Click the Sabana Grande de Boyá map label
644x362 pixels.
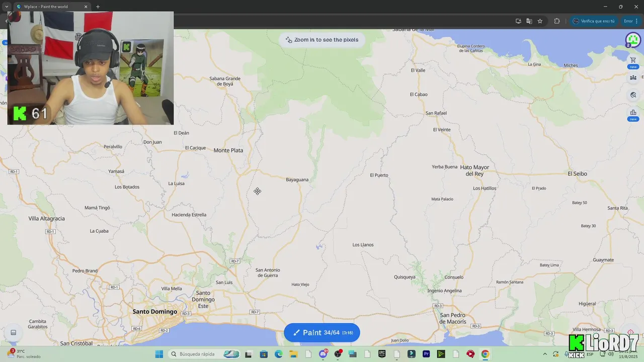225,81
